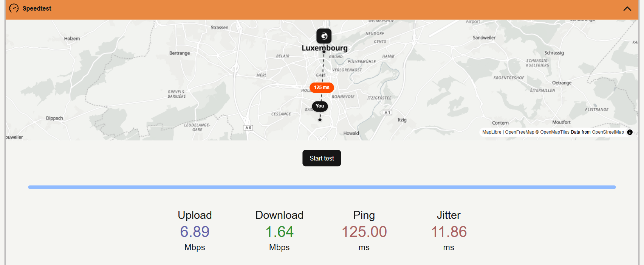Click the Start test button
644x265 pixels.
[x=322, y=158]
